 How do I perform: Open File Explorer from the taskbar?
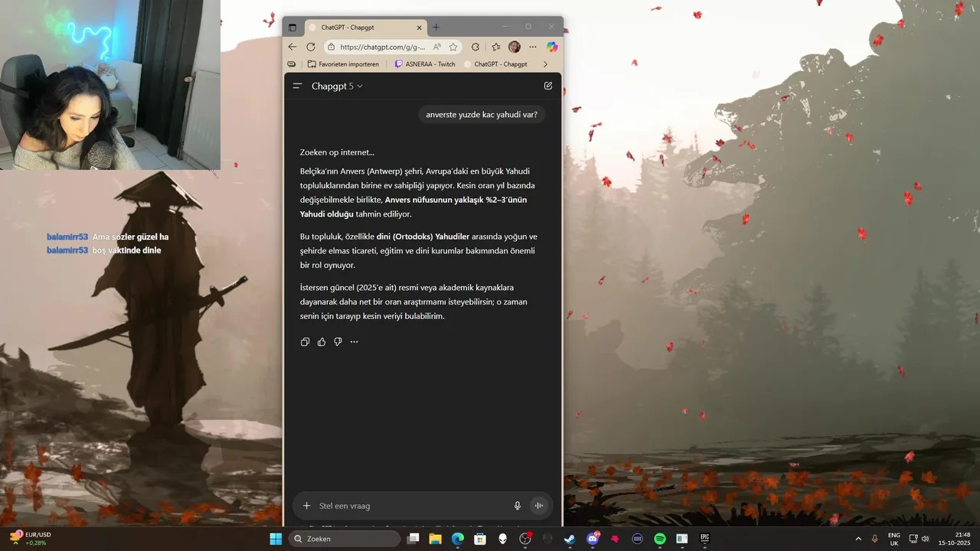(x=436, y=539)
